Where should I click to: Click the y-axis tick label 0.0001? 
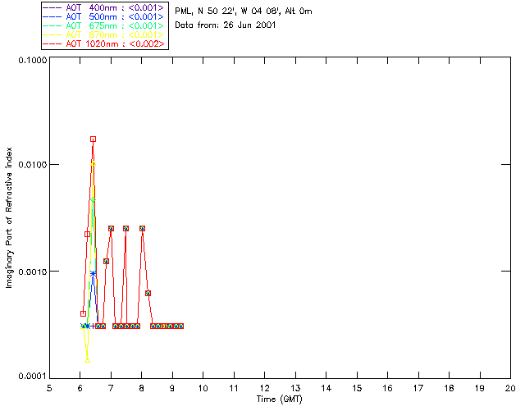[x=33, y=377]
